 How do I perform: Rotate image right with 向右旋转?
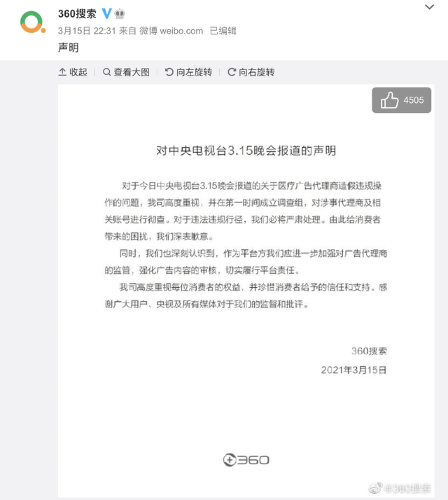click(251, 72)
